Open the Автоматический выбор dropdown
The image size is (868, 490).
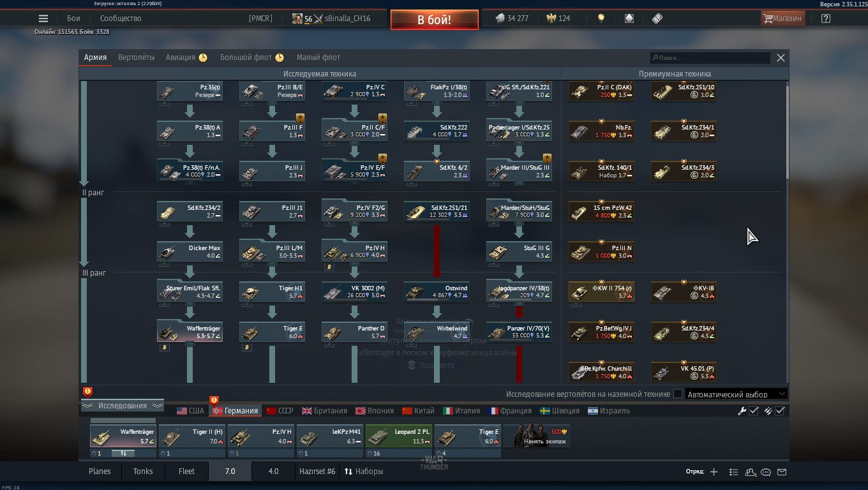click(x=737, y=394)
